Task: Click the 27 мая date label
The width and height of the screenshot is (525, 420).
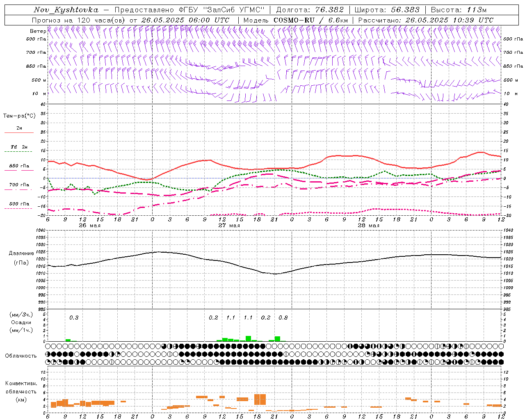Action: coord(229,226)
